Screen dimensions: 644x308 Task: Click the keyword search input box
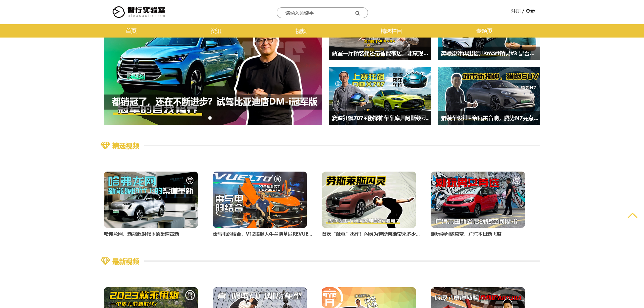coord(315,13)
